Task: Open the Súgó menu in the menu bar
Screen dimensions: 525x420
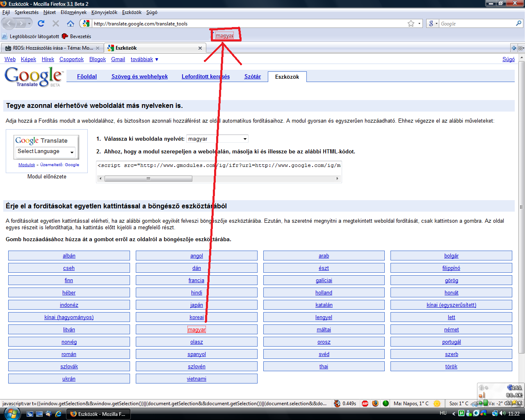Action: tap(152, 12)
